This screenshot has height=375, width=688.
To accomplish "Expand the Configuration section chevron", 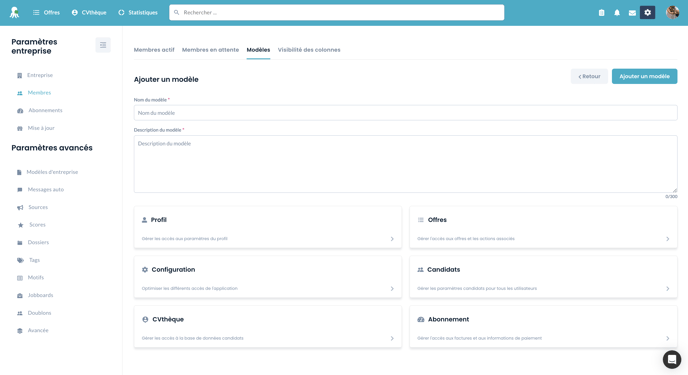I will pos(392,289).
